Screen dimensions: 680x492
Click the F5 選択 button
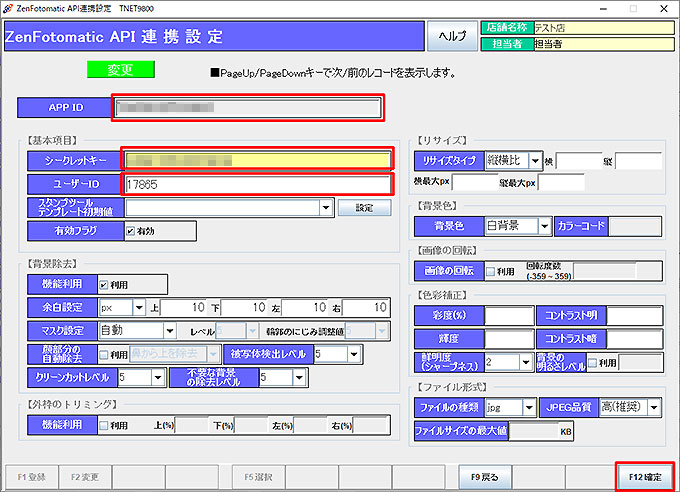[x=258, y=477]
